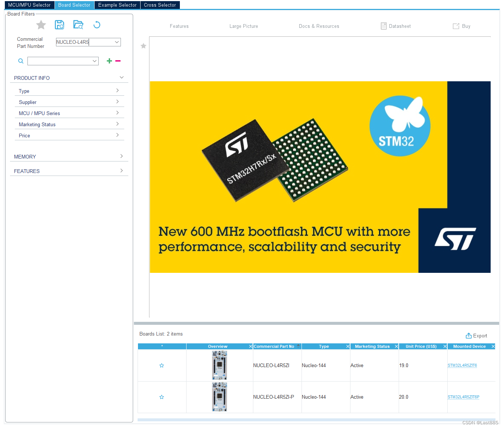The image size is (504, 428).
Task: Click the magnifier search icon
Action: coord(21,61)
